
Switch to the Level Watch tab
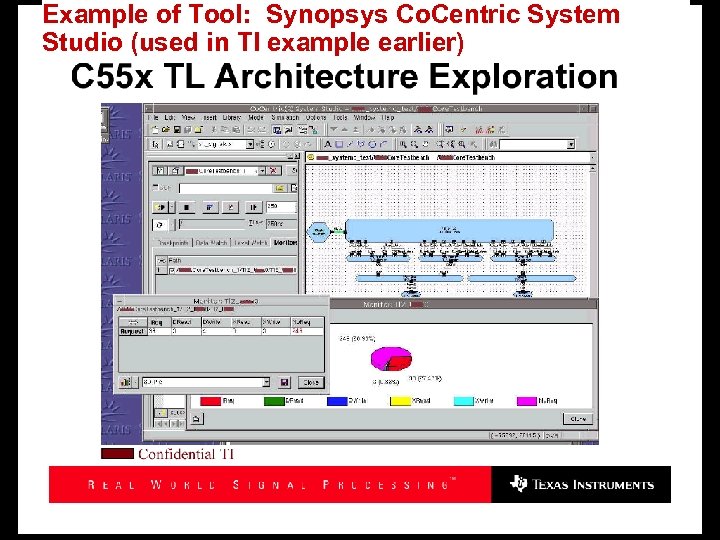251,242
